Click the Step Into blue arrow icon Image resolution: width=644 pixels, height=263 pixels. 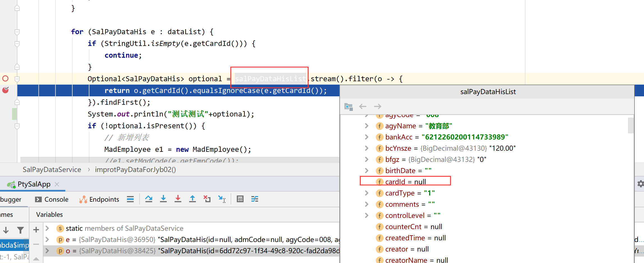(163, 199)
